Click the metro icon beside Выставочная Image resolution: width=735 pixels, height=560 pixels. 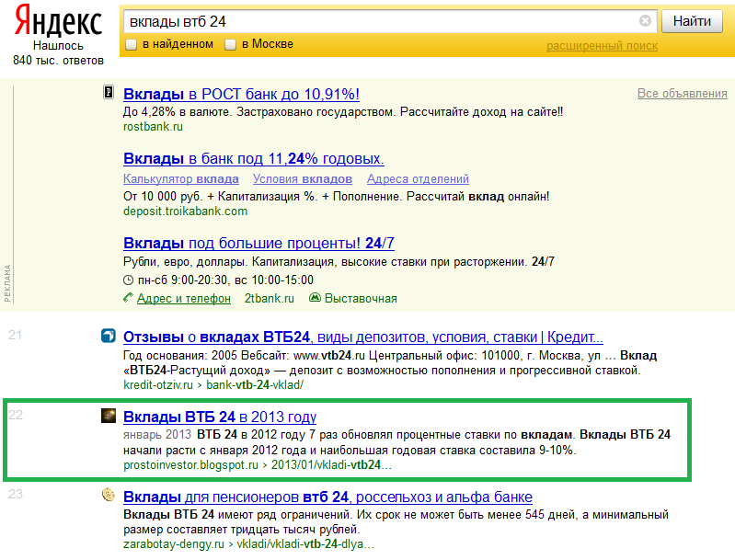click(x=315, y=298)
